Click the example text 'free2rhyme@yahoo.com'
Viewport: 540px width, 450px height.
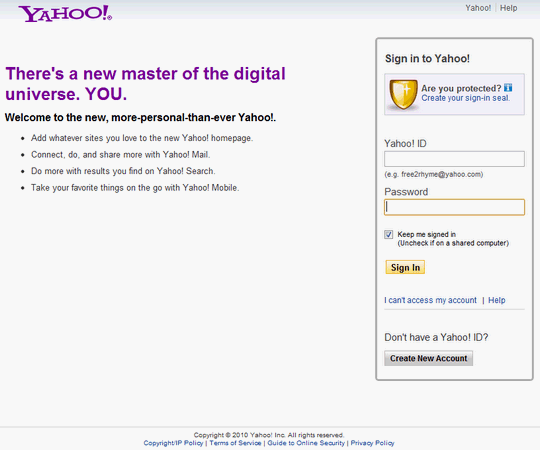pyautogui.click(x=442, y=174)
